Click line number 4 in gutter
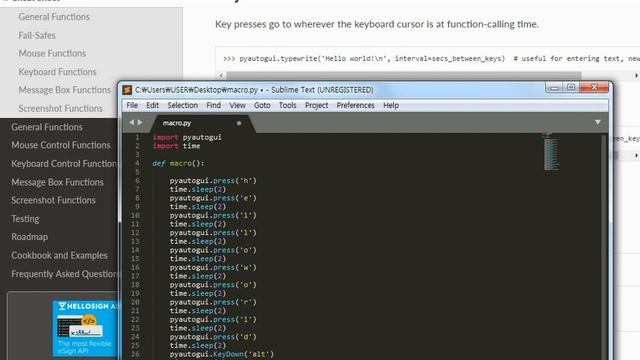 (137, 163)
